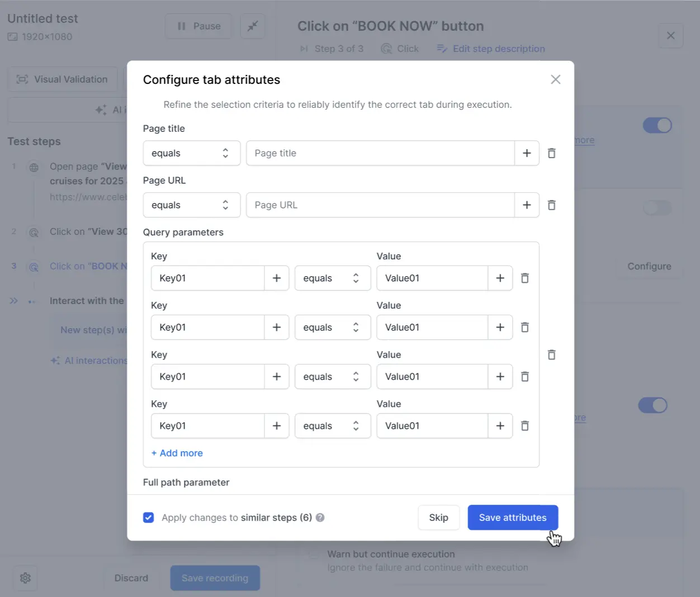Add another Page title value with plus

tap(527, 153)
